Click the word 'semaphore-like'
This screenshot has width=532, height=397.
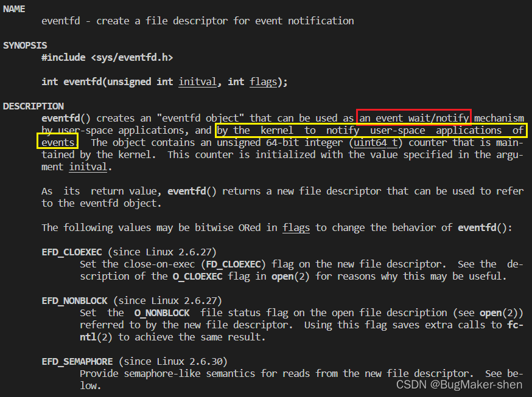tap(162, 374)
